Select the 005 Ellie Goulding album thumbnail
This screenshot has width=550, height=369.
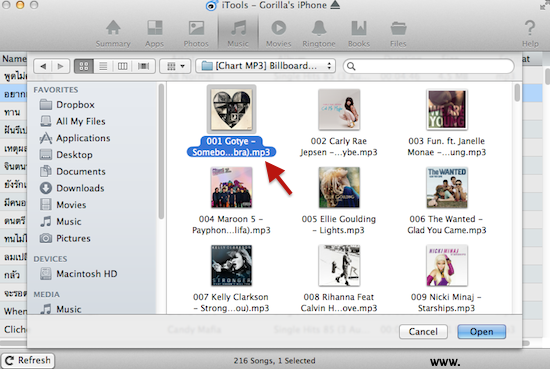pyautogui.click(x=339, y=187)
